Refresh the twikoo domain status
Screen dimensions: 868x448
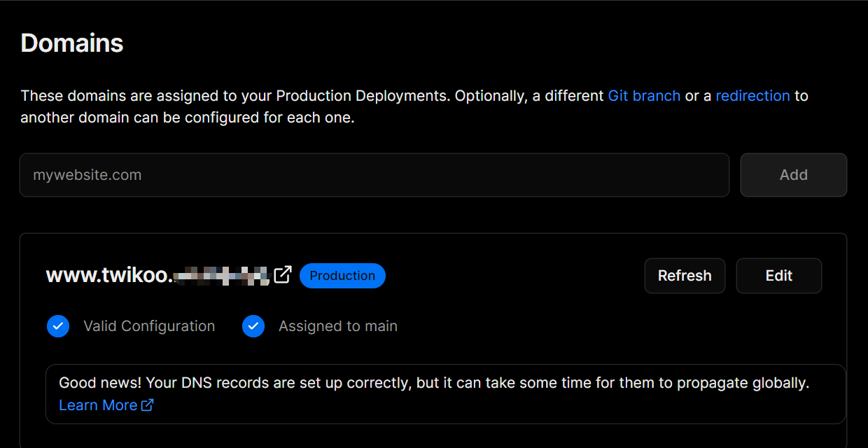click(685, 276)
